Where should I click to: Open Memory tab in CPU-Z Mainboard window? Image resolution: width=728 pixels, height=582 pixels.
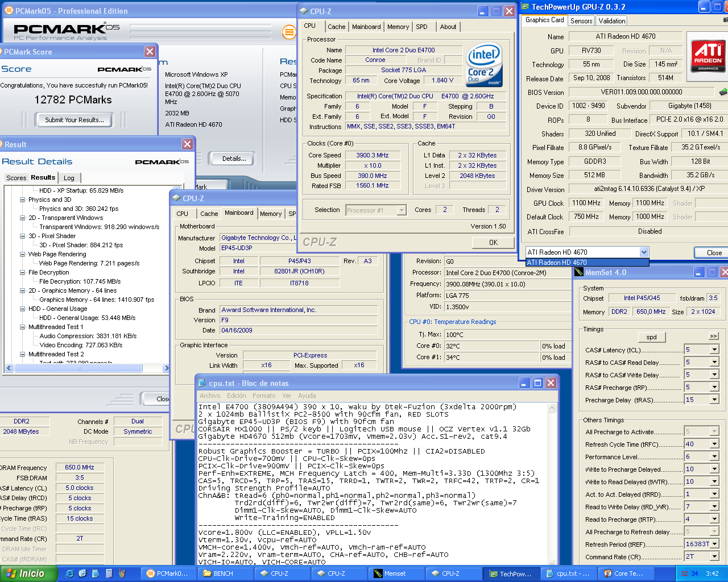(x=271, y=214)
